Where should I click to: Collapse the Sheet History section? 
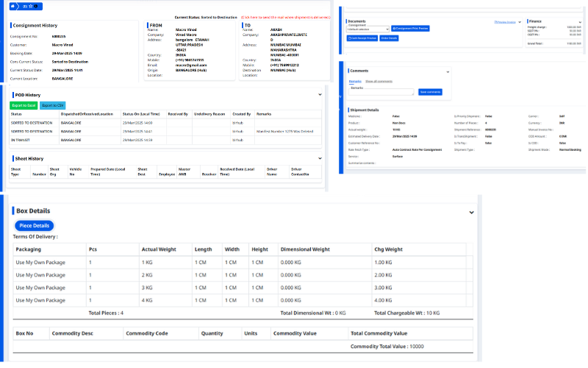point(320,158)
